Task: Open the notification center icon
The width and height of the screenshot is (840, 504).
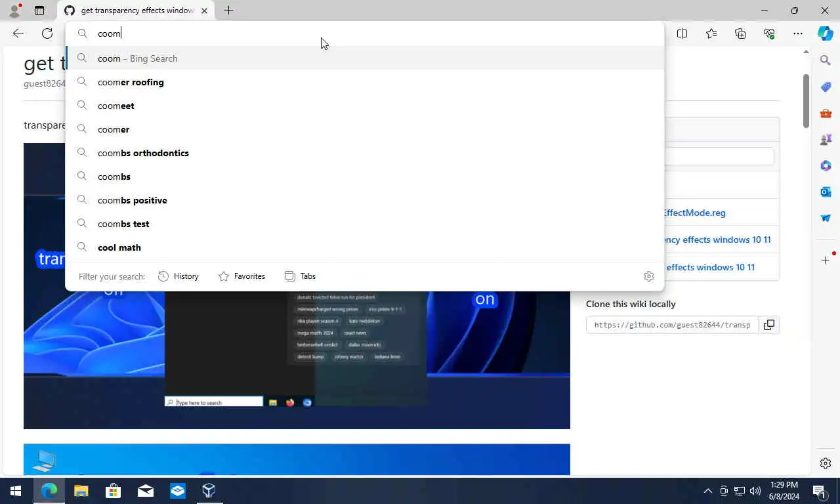Action: tap(819, 491)
